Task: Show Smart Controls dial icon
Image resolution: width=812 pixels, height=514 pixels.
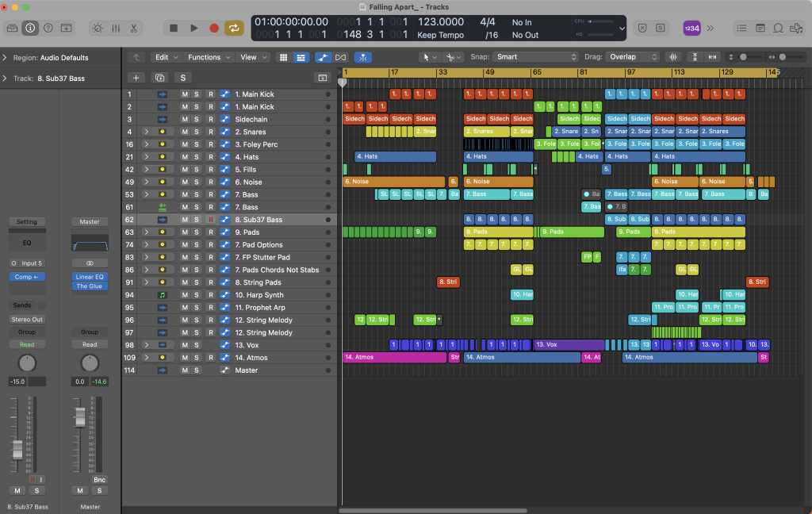Action: [98, 28]
